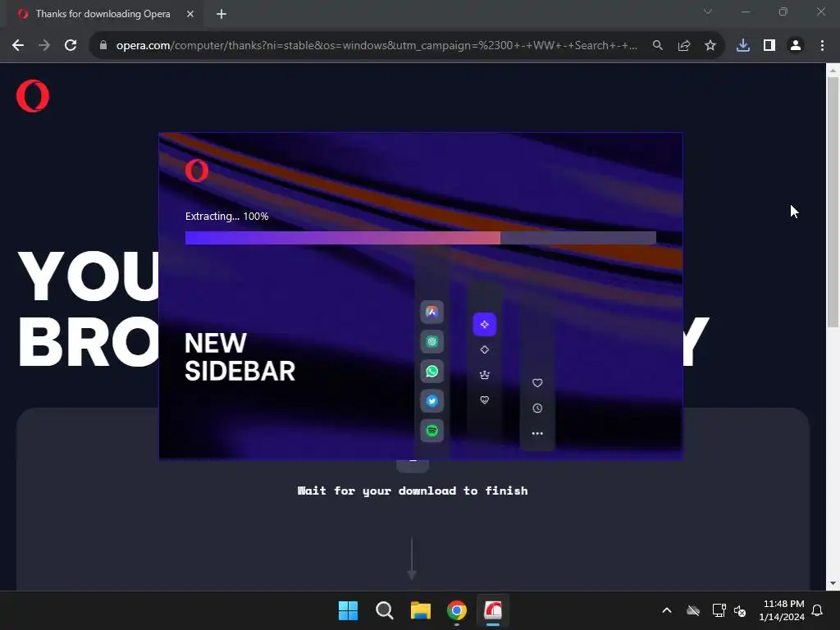Click the clock history icon
The image size is (840, 630).
[x=537, y=409]
